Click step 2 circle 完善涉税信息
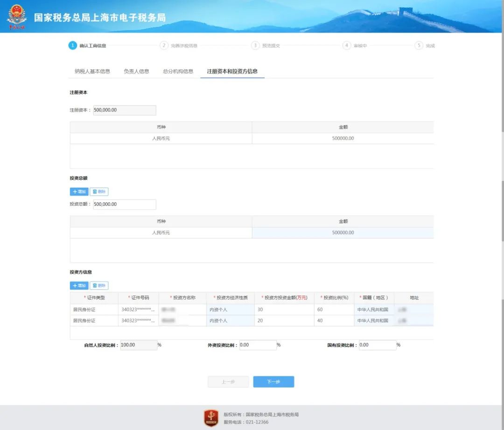 (164, 46)
